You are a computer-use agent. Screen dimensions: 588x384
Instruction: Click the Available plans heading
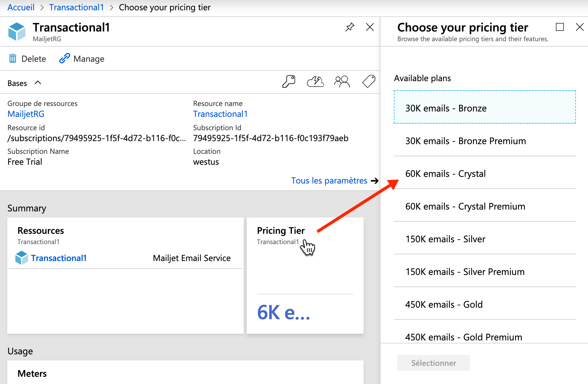422,78
